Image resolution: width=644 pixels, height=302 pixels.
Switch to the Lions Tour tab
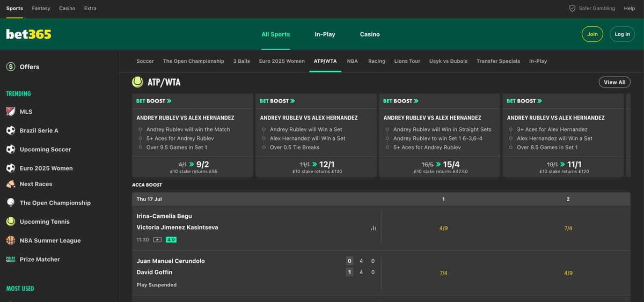407,61
